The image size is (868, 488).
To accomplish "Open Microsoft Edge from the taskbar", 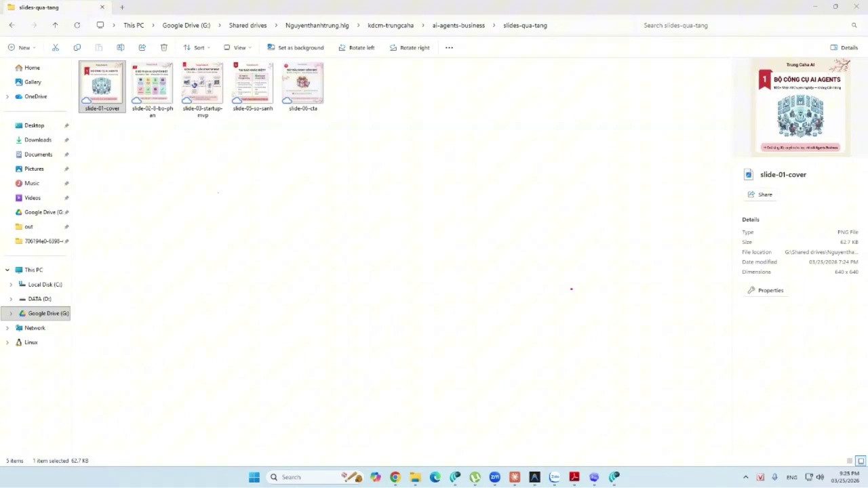I will [x=435, y=477].
